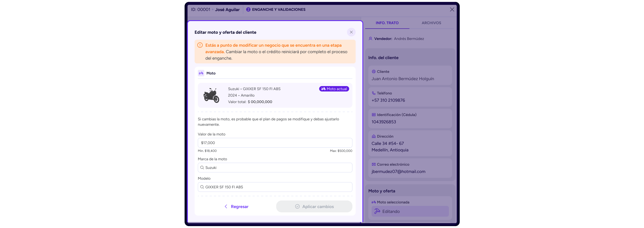This screenshot has height=228, width=644.
Task: Close the edit moto dialog
Action: (x=351, y=32)
